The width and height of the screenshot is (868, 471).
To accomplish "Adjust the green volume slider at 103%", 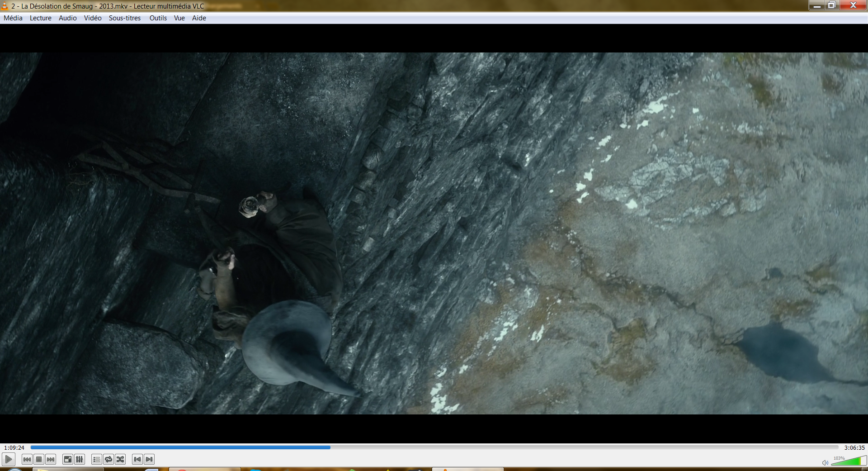I will tap(849, 461).
